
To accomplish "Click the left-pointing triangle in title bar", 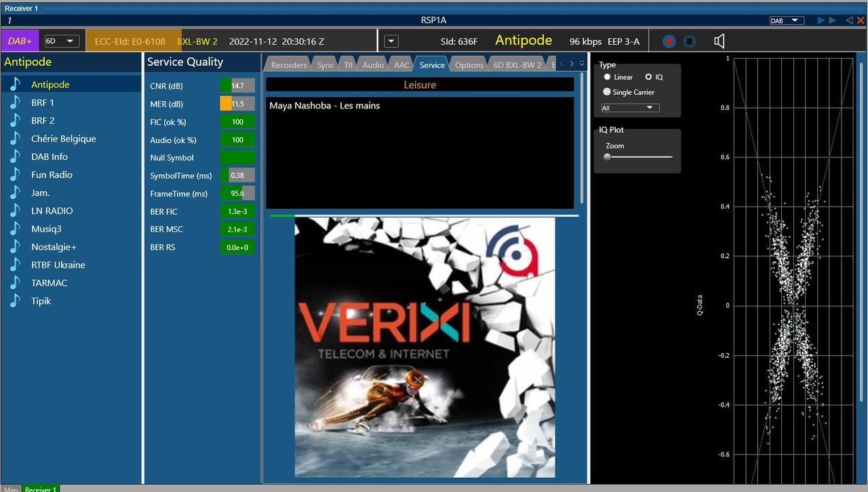I will [x=850, y=20].
